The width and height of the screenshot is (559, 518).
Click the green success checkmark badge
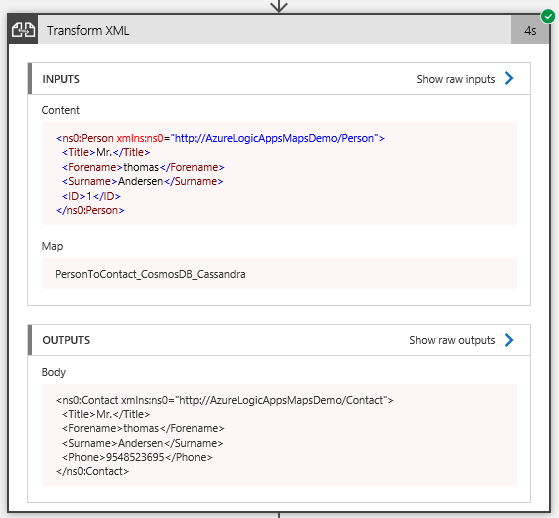(548, 16)
